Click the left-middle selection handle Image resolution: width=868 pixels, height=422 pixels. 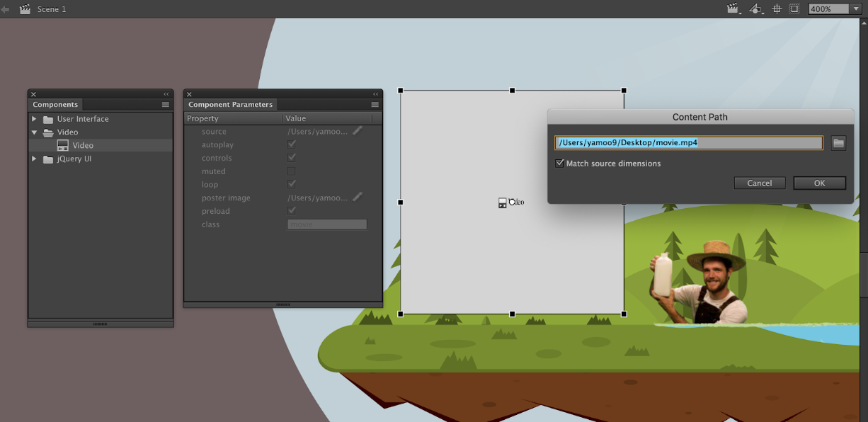pos(401,203)
